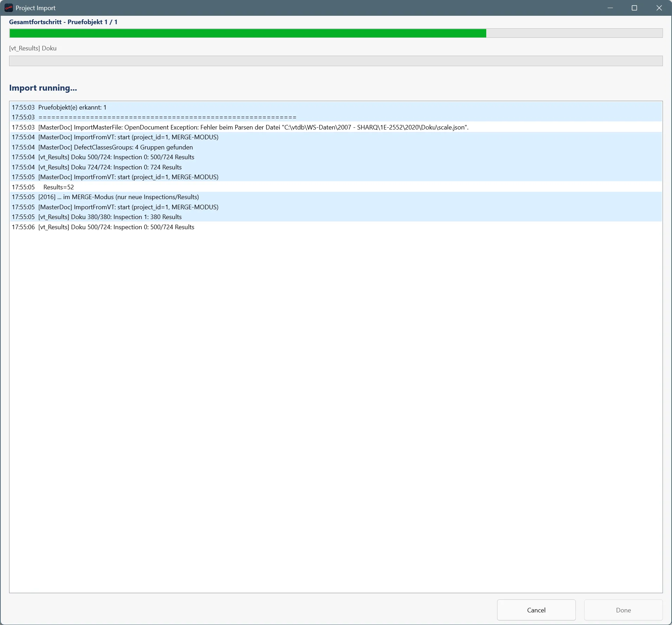The width and height of the screenshot is (672, 625).
Task: Select the '[2016] ... im MERGE-Modus' log line
Action: [x=336, y=197]
